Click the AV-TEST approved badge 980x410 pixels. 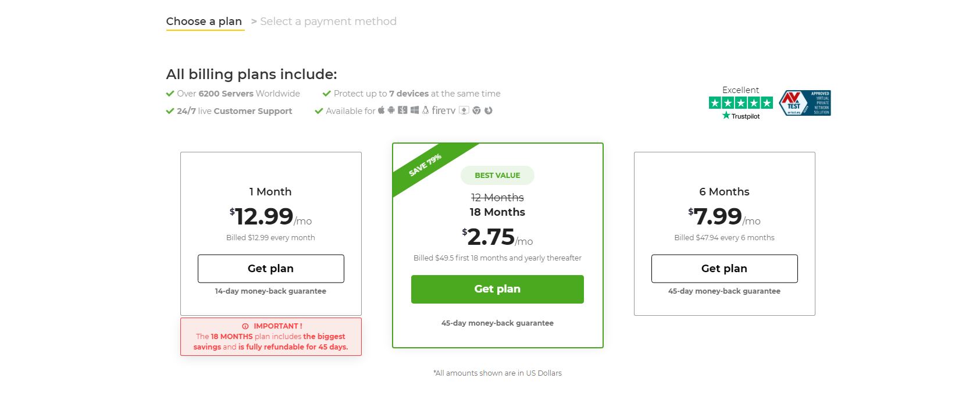click(805, 103)
